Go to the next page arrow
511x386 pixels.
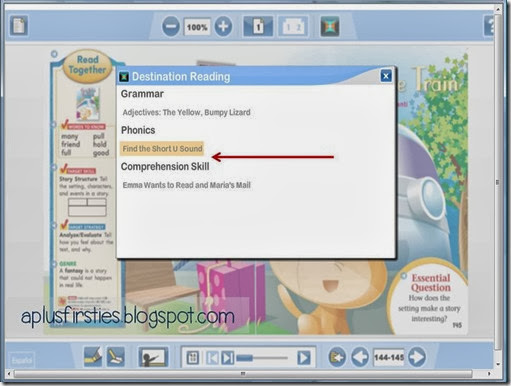(417, 357)
